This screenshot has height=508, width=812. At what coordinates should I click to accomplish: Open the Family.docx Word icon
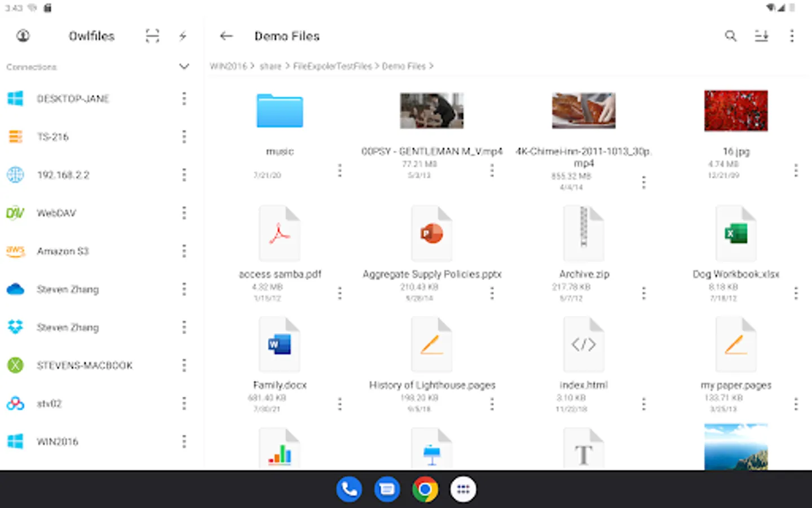coord(280,344)
